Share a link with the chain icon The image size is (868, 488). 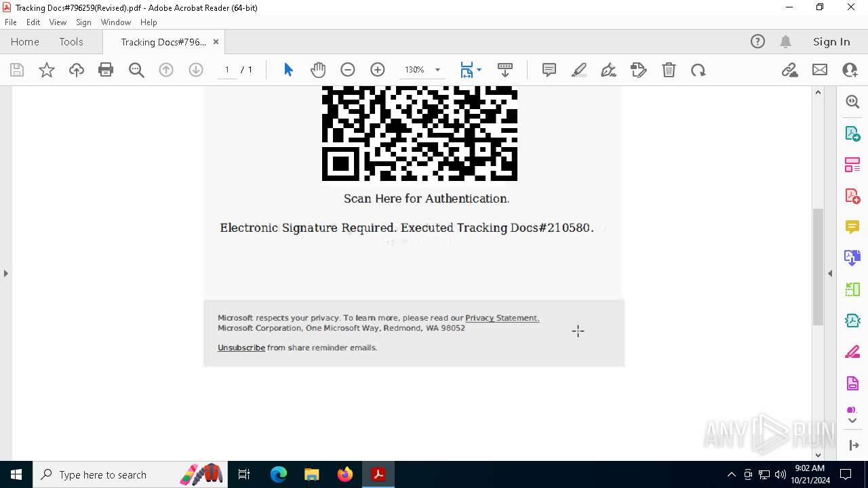pos(789,70)
